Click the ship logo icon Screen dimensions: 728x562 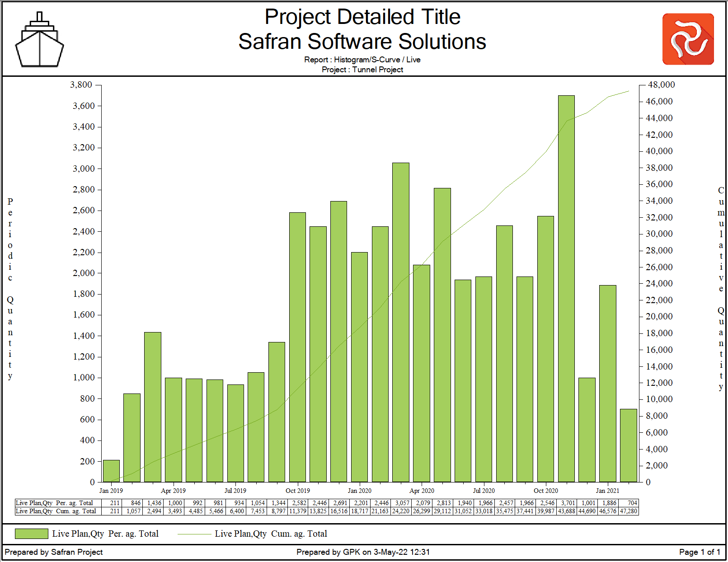[x=39, y=40]
